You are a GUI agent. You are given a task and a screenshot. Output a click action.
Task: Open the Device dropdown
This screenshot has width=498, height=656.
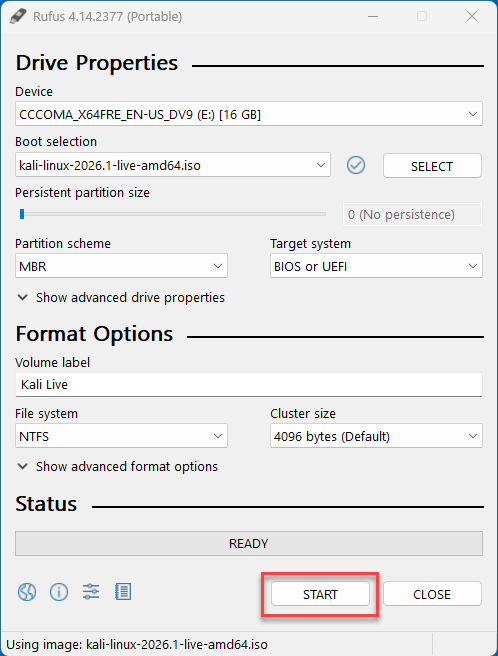pyautogui.click(x=249, y=114)
